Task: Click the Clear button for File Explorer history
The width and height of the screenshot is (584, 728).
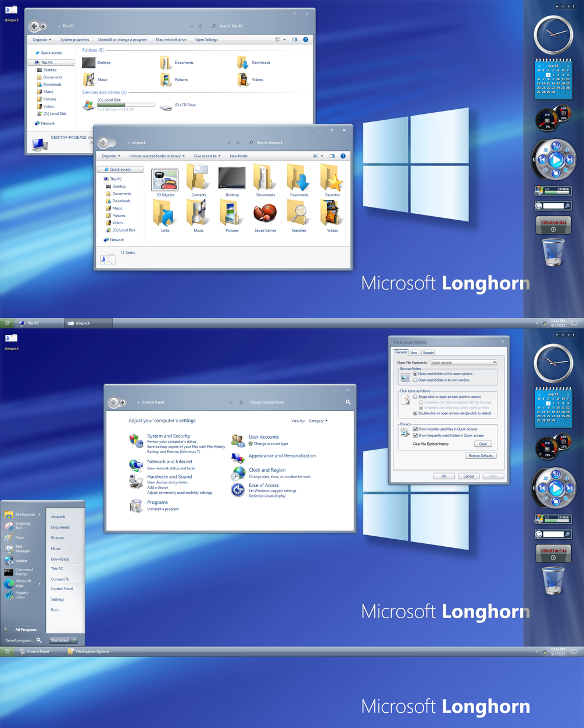Action: [x=482, y=444]
